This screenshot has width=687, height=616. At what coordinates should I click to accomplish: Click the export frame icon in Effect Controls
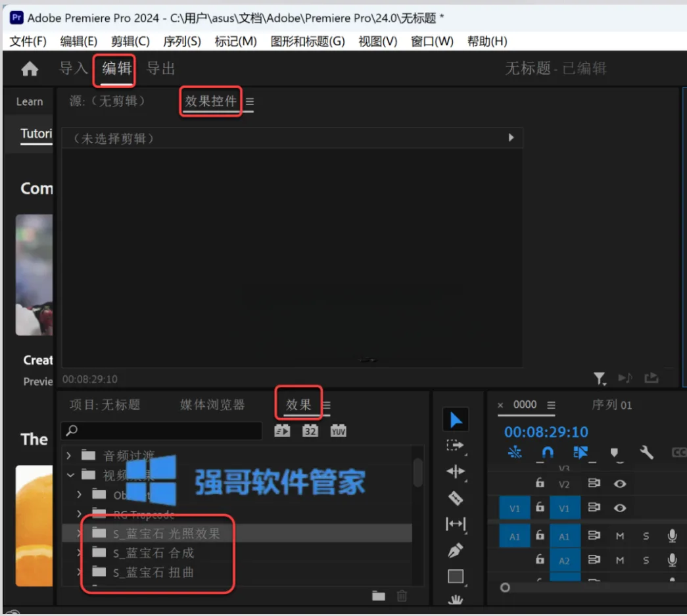coord(651,377)
